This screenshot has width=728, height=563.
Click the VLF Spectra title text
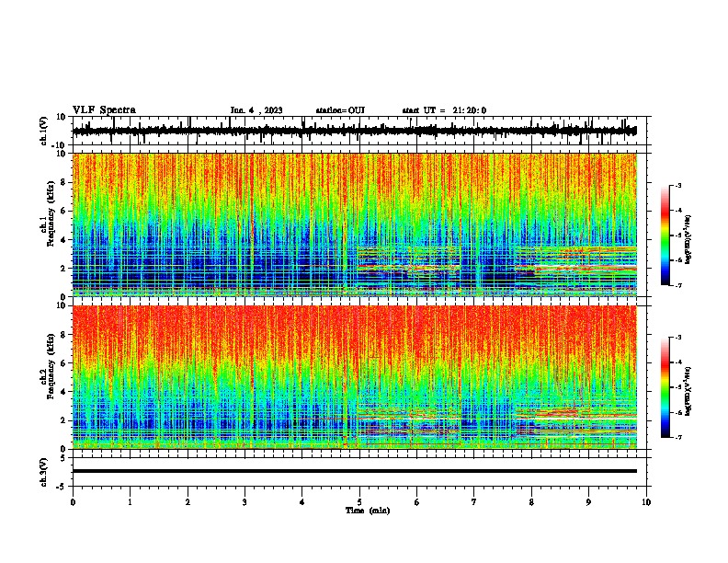[x=104, y=110]
